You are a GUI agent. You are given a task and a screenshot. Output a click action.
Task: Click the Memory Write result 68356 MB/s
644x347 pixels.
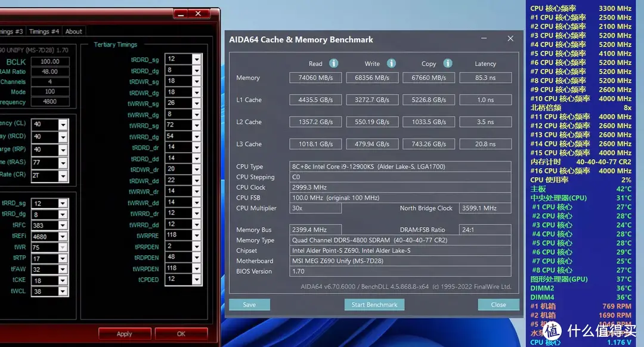tap(372, 78)
